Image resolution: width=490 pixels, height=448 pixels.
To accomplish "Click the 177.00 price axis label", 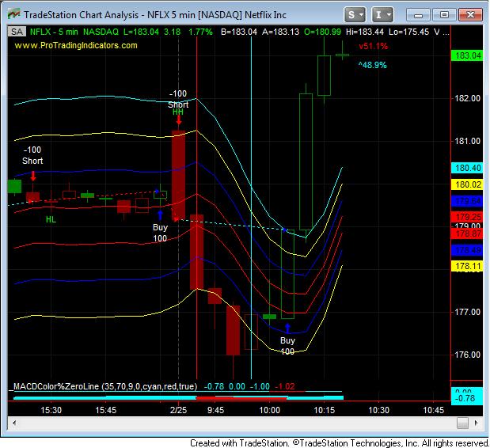I will 468,312.
